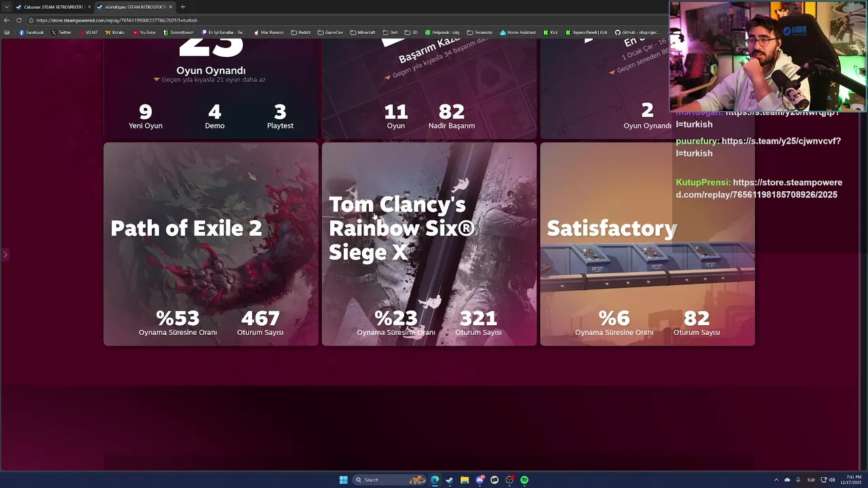The width and height of the screenshot is (868, 488).
Task: Open the Yayıncı Paneli Kick bookmark
Action: [586, 33]
